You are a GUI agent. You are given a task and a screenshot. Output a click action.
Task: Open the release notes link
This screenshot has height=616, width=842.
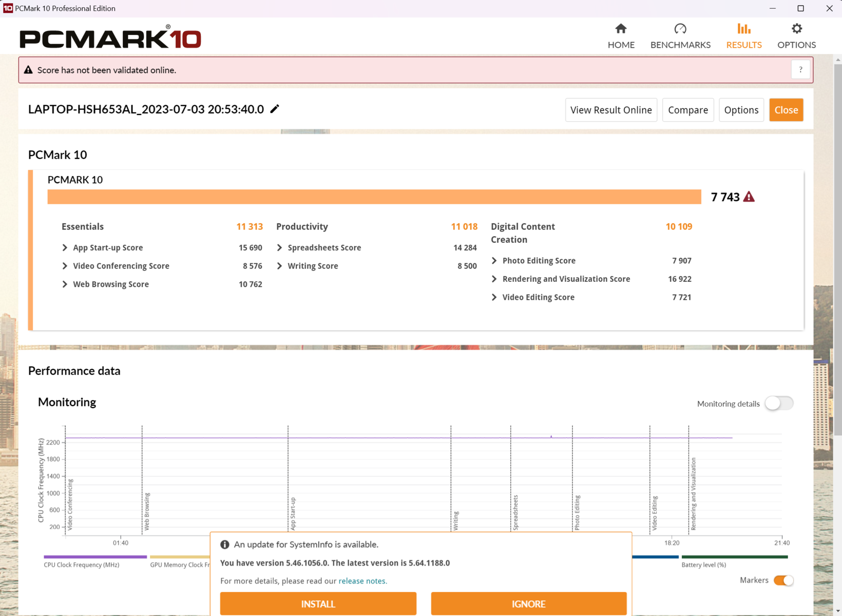[x=362, y=581]
